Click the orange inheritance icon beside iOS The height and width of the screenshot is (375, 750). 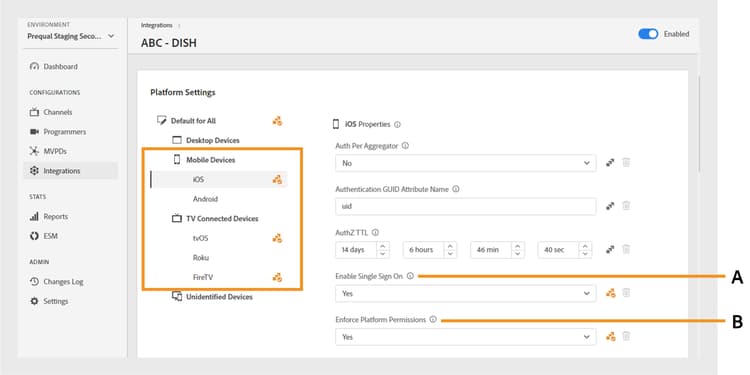point(277,179)
